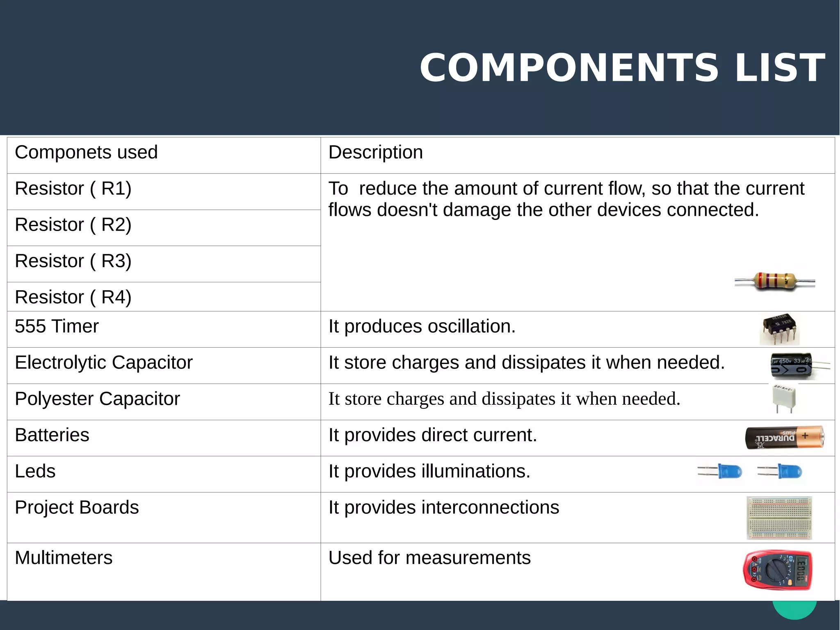
Task: Select the white polyester capacitor image
Action: pyautogui.click(x=784, y=399)
